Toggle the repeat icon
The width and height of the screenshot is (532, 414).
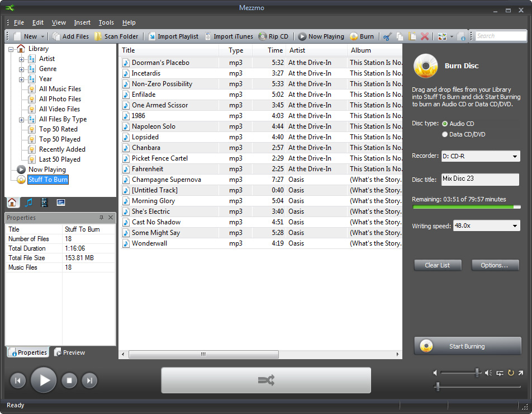click(x=511, y=373)
